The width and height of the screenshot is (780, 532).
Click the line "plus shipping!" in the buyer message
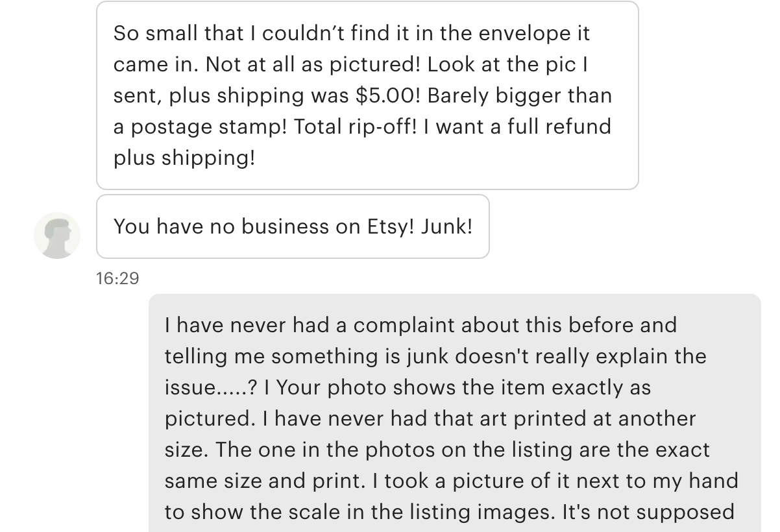click(184, 158)
